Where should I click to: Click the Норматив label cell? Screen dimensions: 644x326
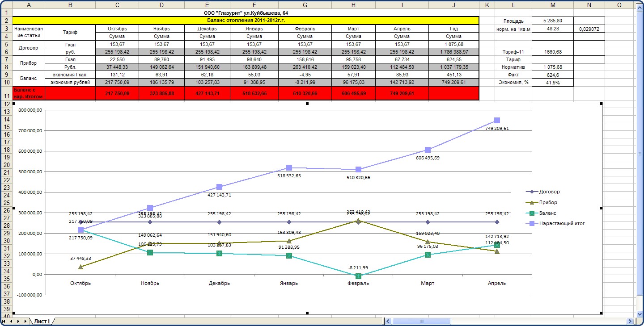513,67
